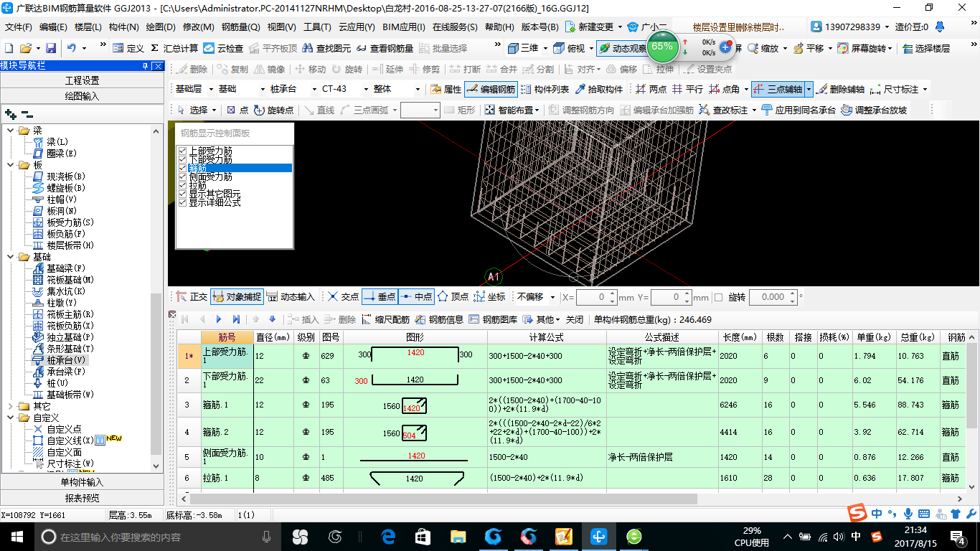Expand the 其它 tree folder
Image resolution: width=980 pixels, height=551 pixels.
[x=11, y=406]
